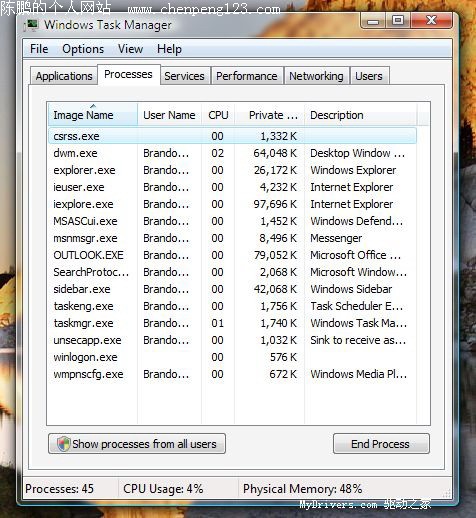
Task: Switch to the Users tab
Action: (369, 76)
